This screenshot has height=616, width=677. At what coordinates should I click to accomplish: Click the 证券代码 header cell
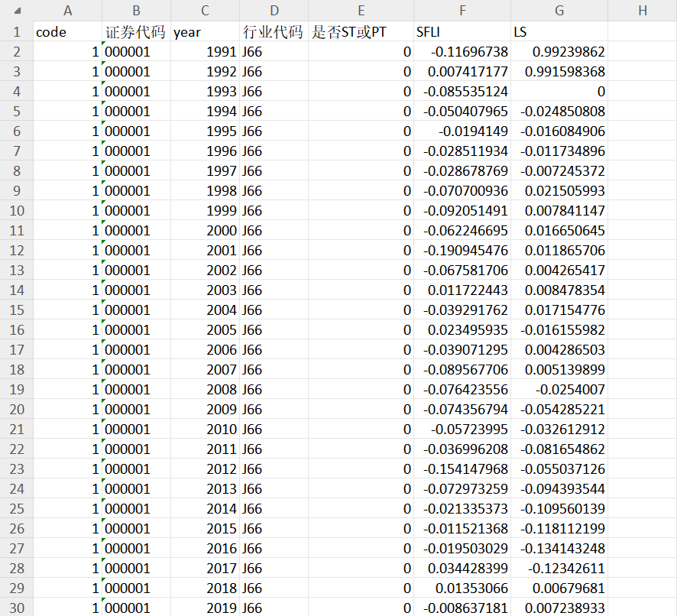(x=136, y=32)
